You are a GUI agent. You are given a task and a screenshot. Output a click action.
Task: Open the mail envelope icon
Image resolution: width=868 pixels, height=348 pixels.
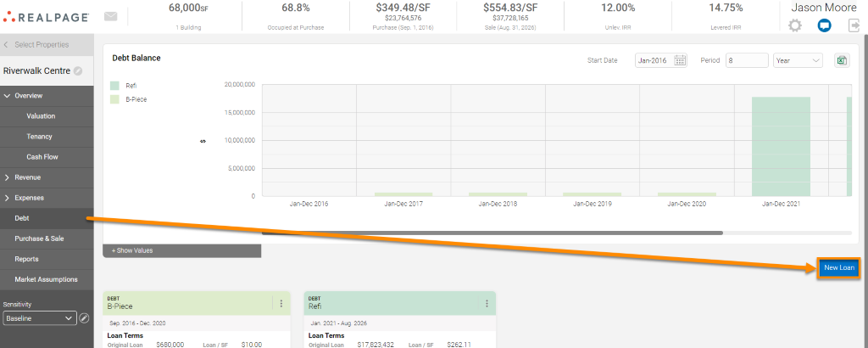click(110, 16)
